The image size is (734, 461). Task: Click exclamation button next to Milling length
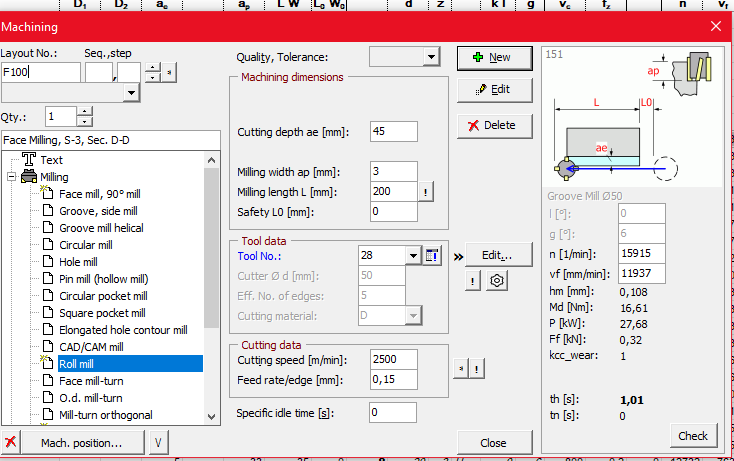(426, 192)
